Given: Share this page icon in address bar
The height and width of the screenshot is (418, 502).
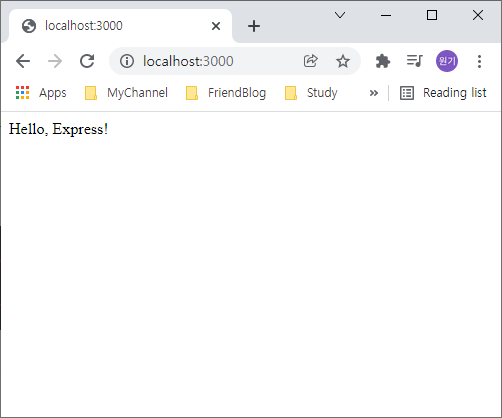Looking at the screenshot, I should pos(310,61).
